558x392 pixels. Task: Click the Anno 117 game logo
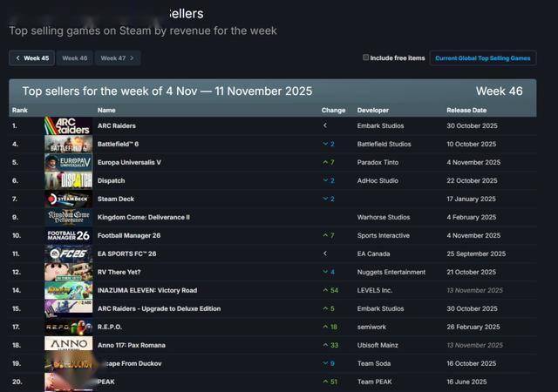click(68, 345)
